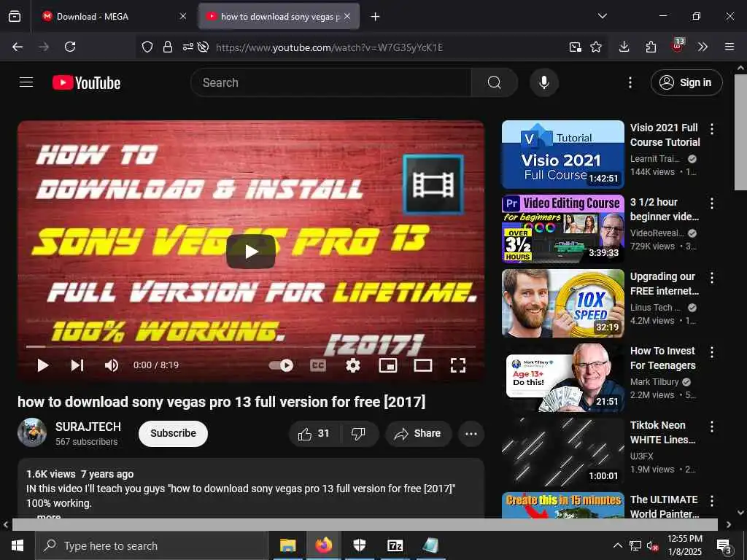Open 3 1/2 hour beginner video title
The height and width of the screenshot is (560, 747).
tap(665, 209)
